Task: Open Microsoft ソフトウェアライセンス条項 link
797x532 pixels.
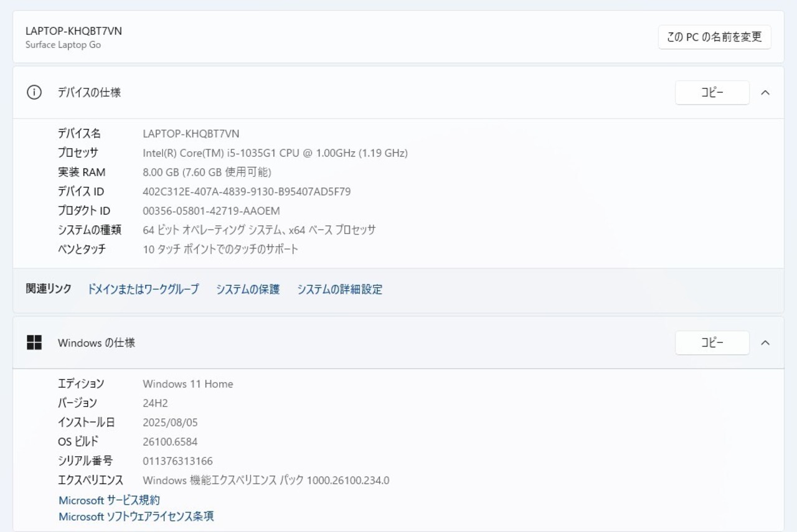Action: [136, 516]
